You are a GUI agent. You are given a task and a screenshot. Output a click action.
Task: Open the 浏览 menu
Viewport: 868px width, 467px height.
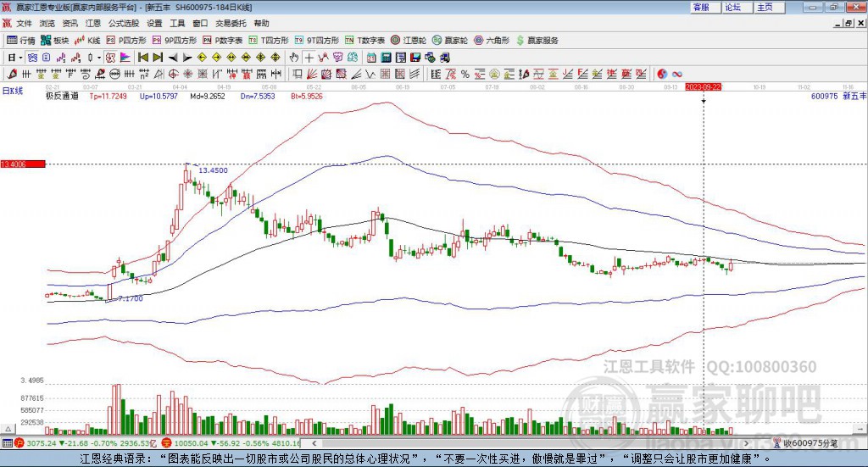tap(47, 23)
